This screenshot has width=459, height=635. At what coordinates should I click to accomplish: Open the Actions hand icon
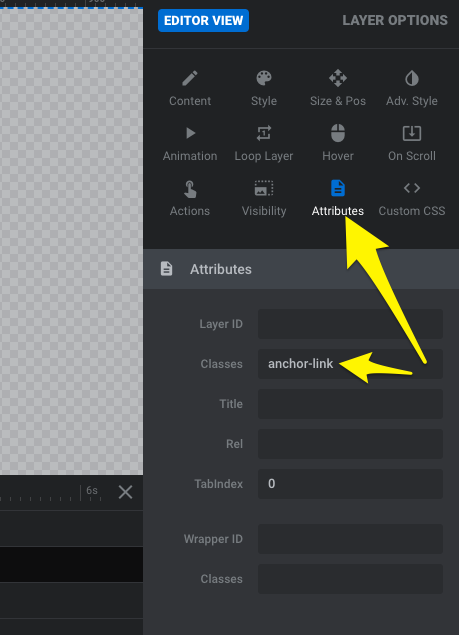190,189
